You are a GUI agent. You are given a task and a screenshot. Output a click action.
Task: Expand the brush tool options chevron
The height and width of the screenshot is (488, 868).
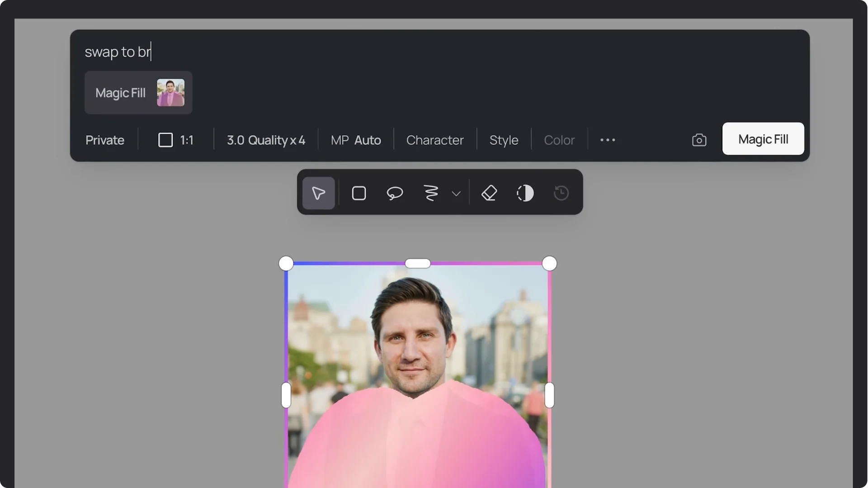pyautogui.click(x=456, y=193)
